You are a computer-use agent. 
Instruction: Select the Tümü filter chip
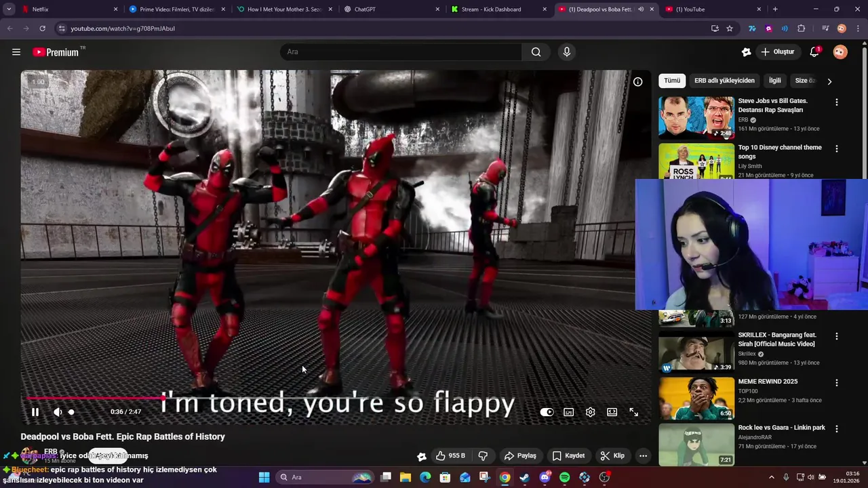pos(672,81)
